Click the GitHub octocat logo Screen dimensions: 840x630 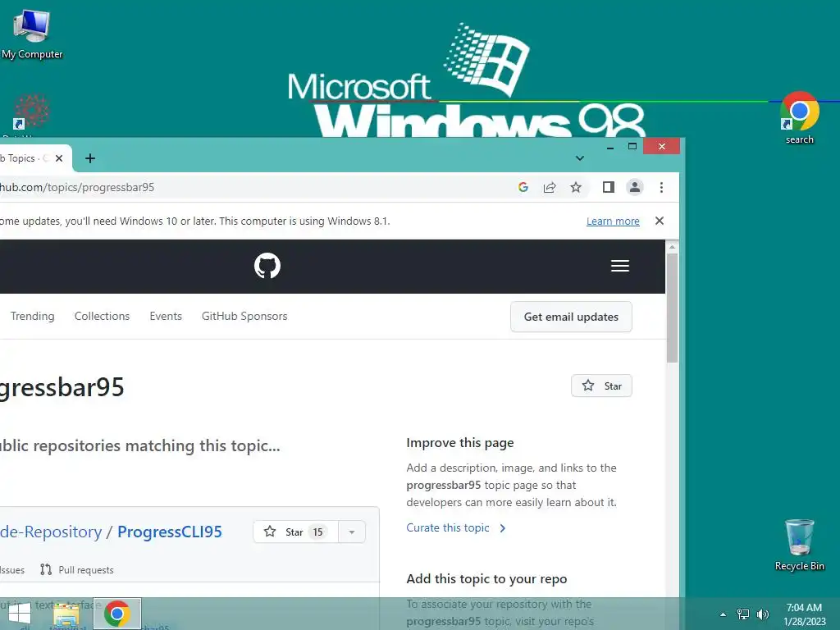pos(267,266)
